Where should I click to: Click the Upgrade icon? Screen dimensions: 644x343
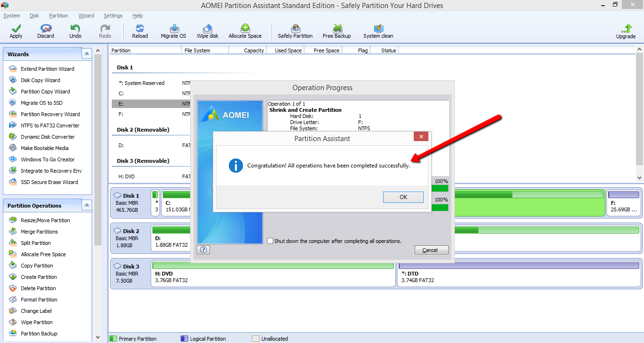click(x=626, y=31)
